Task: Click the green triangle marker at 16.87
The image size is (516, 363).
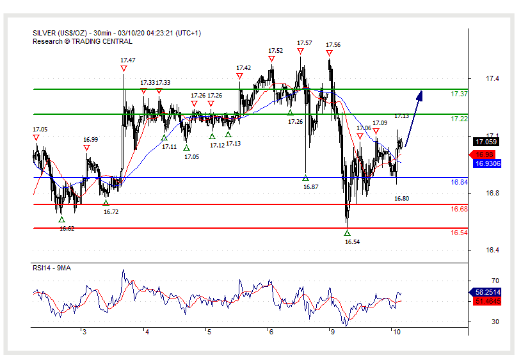Action: 305,178
